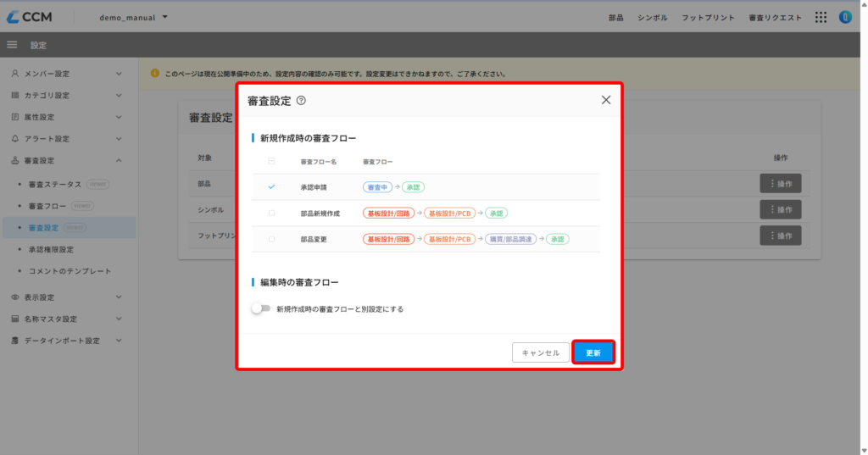
Task: Enable 新規作成時の審査フローと別設定にする toggle
Action: point(261,309)
